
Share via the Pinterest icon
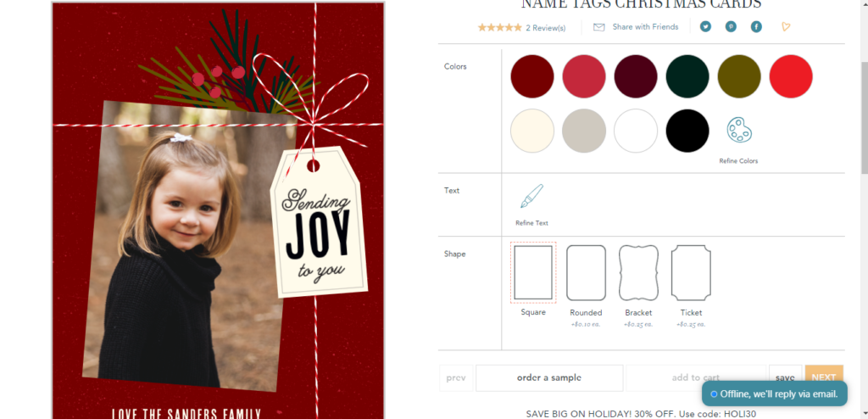coord(731,26)
